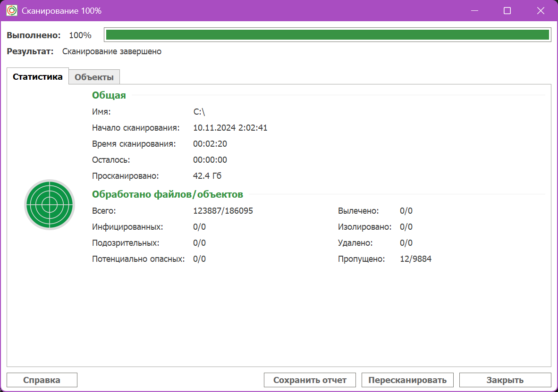This screenshot has width=558, height=392.
Task: Click the window title Сканирование 100%
Action: [x=61, y=10]
